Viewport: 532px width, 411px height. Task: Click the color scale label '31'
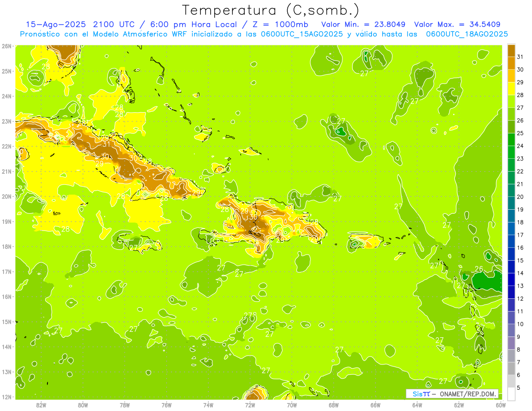(520, 56)
